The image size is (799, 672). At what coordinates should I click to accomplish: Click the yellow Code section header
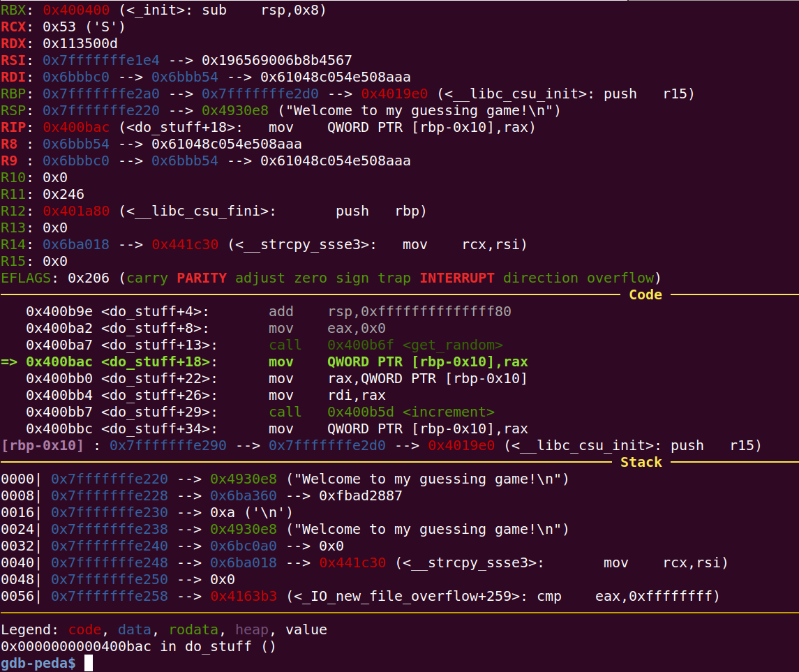645,294
